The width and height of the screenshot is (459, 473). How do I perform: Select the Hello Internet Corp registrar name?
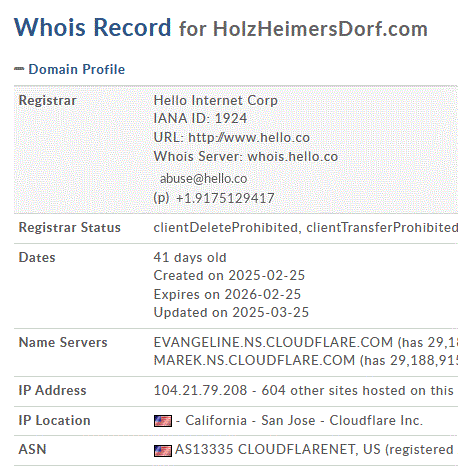215,100
